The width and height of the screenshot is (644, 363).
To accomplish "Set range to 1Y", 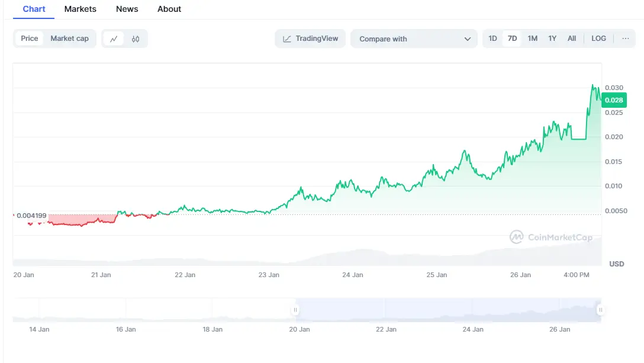I will click(552, 38).
